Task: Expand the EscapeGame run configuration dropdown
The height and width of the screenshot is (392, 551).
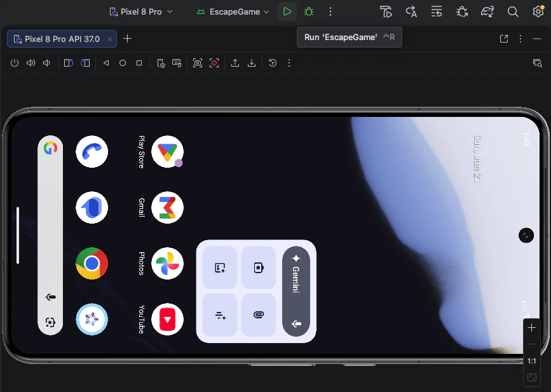Action: click(x=233, y=11)
